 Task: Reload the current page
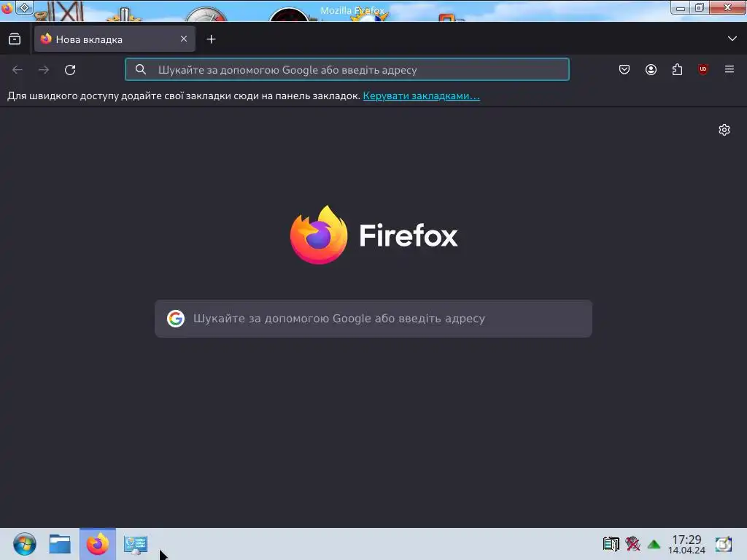click(x=70, y=70)
